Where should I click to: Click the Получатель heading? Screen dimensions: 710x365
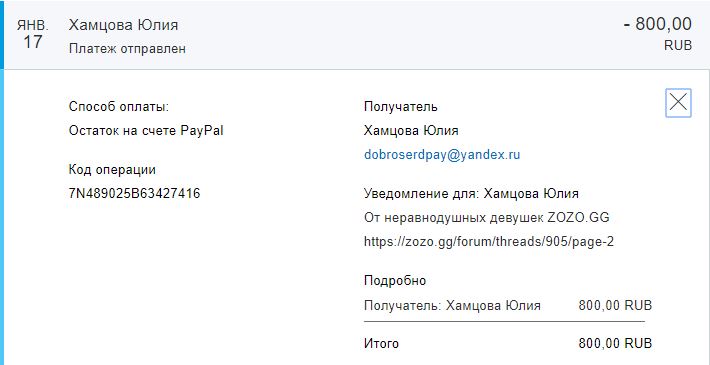(x=401, y=107)
